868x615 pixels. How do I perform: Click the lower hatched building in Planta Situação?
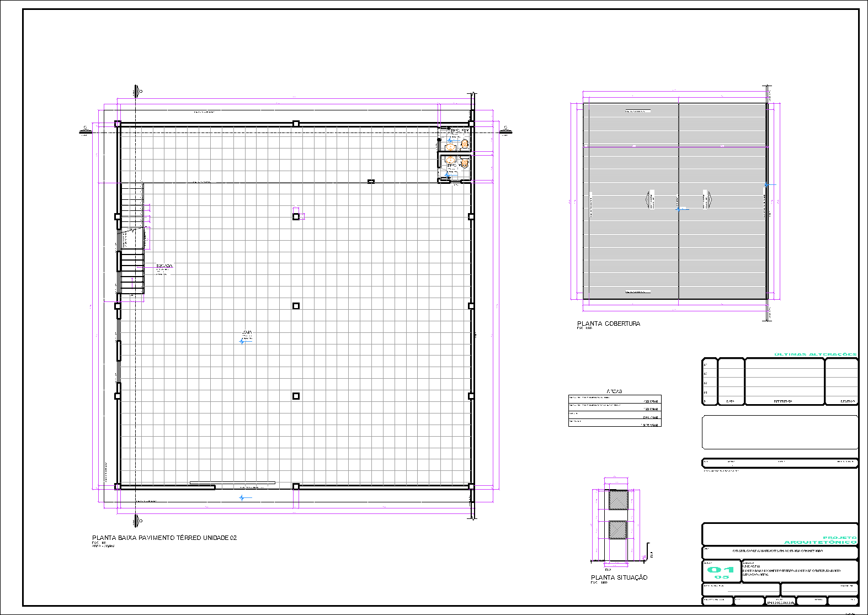618,530
